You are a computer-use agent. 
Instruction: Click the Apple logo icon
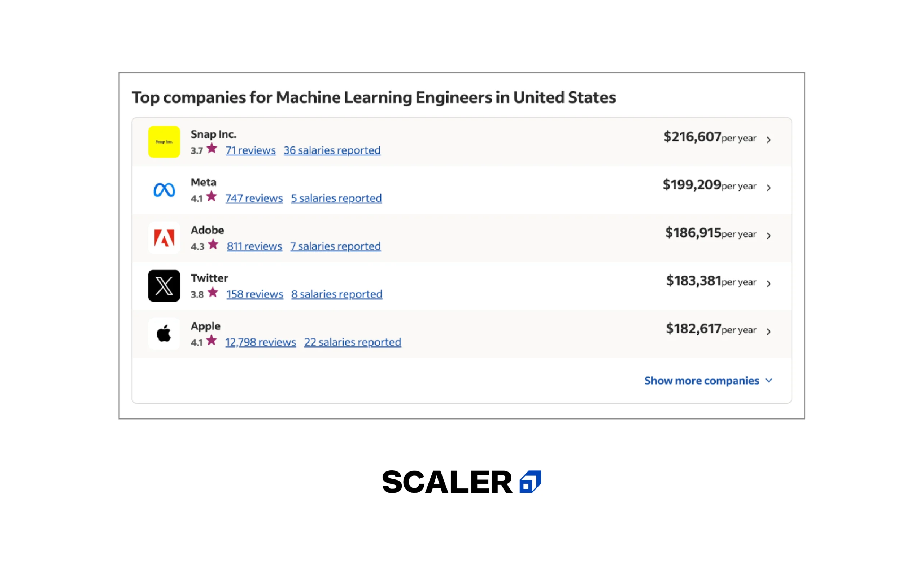tap(164, 334)
